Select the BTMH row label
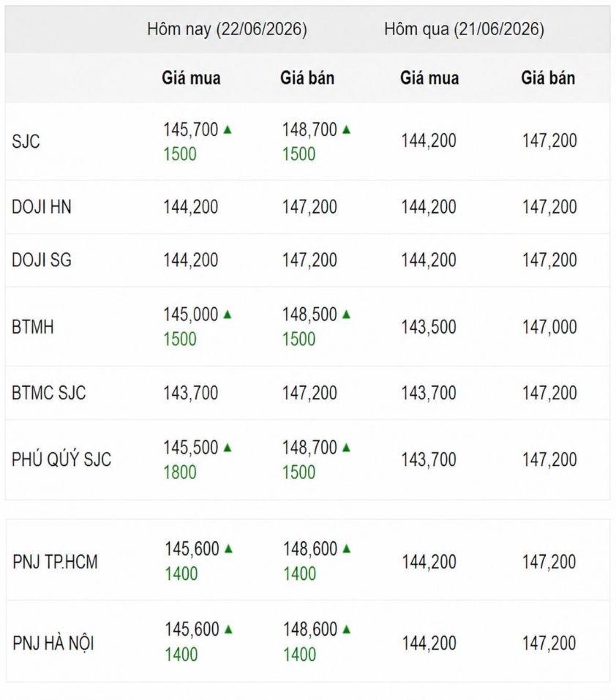Viewport: 616px width, 700px height. coord(33,327)
